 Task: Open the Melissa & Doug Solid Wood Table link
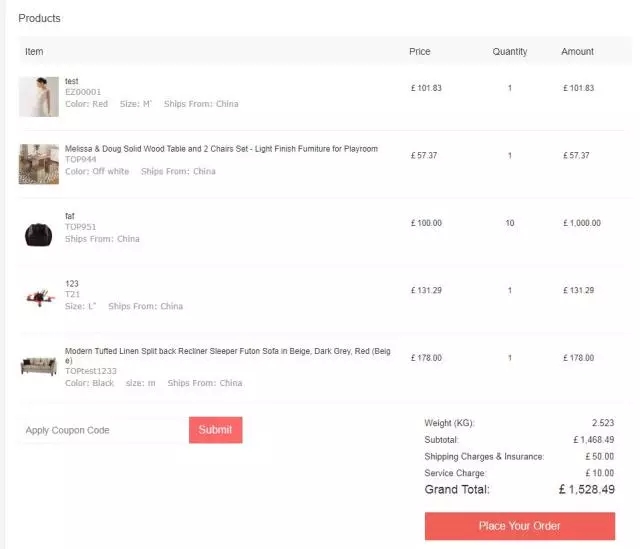click(x=221, y=149)
